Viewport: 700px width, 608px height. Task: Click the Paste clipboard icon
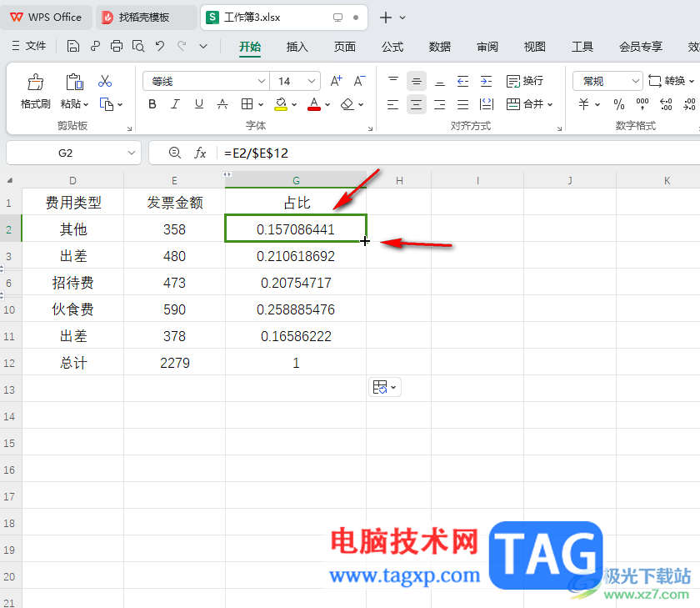74,83
